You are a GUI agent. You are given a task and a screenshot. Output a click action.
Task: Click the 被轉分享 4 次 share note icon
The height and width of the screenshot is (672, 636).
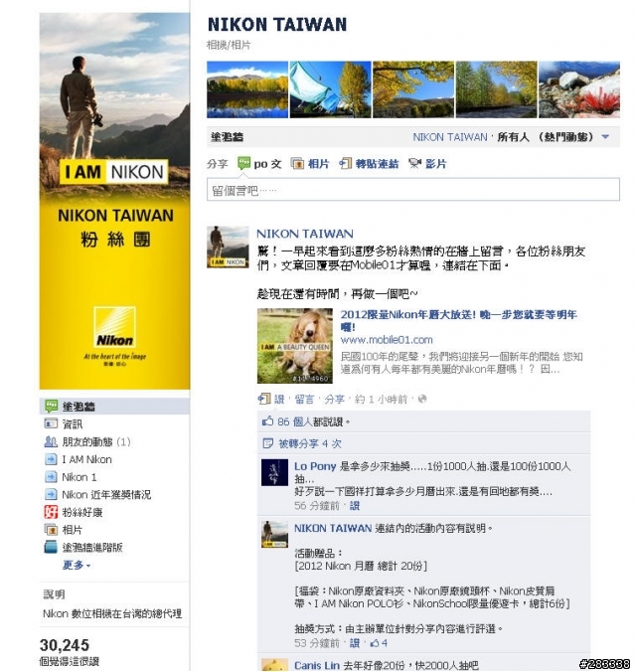pyautogui.click(x=267, y=443)
